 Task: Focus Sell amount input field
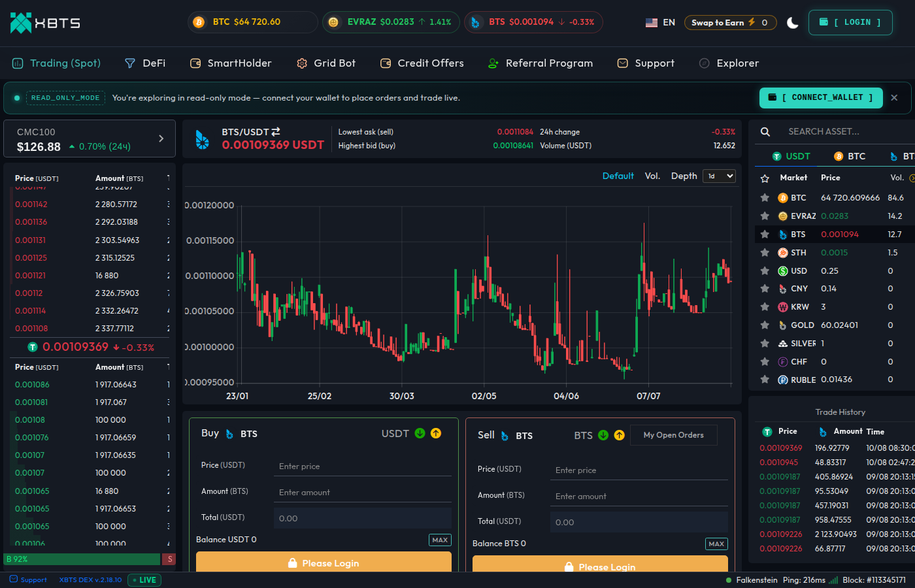(639, 497)
